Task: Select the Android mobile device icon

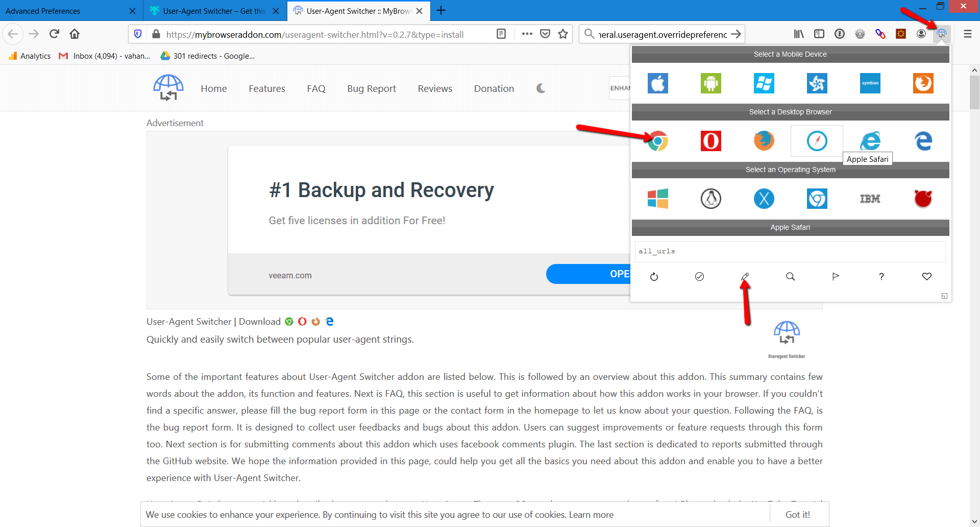Action: click(710, 83)
